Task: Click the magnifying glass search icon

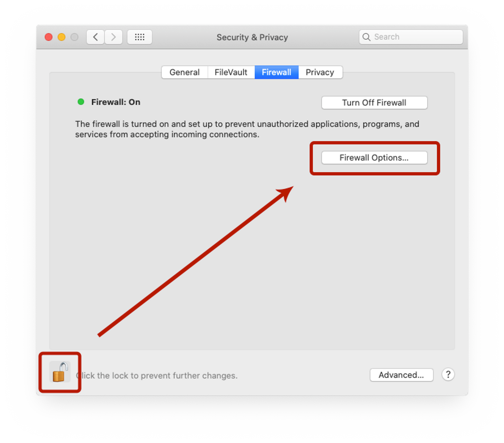Action: tap(366, 37)
